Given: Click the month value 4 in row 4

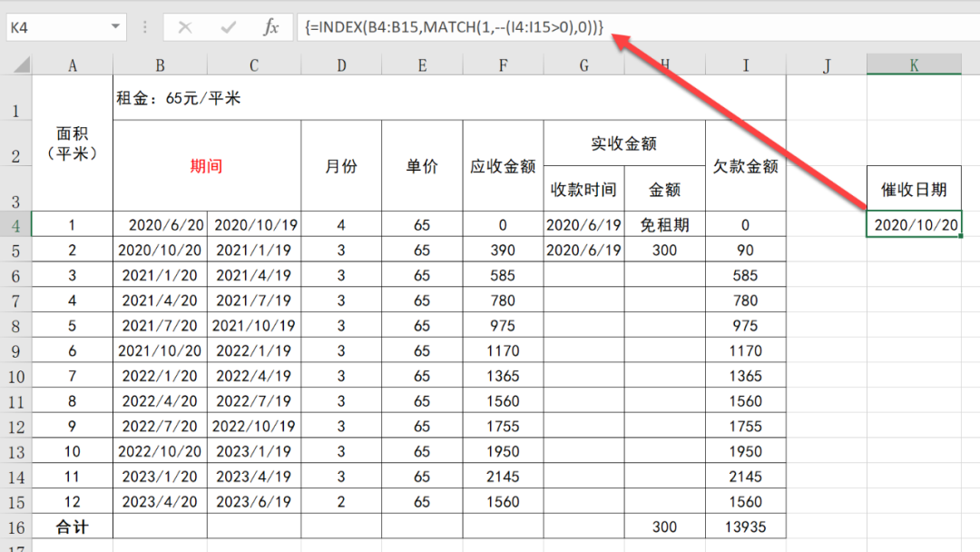Looking at the screenshot, I should [341, 224].
